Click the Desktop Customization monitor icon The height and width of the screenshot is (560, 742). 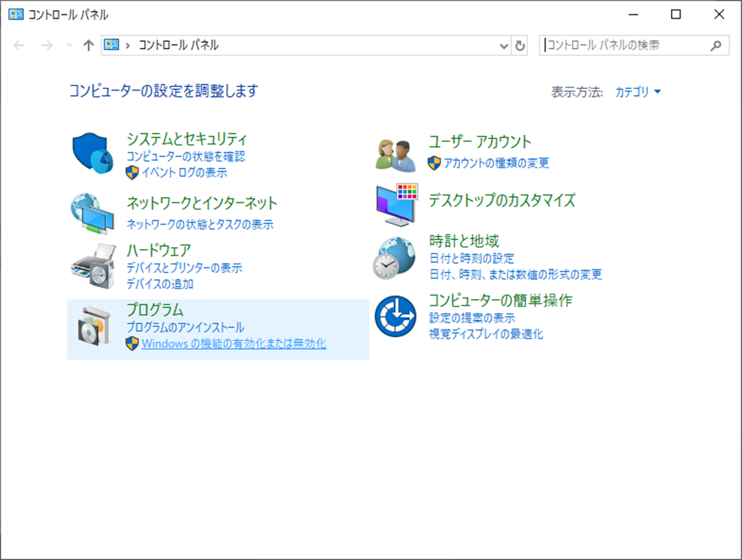click(396, 205)
